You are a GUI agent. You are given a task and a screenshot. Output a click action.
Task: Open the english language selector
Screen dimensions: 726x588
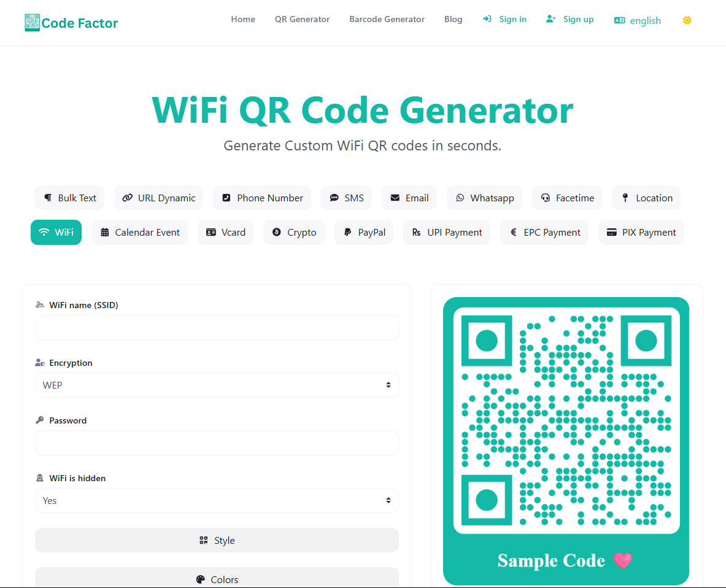638,20
